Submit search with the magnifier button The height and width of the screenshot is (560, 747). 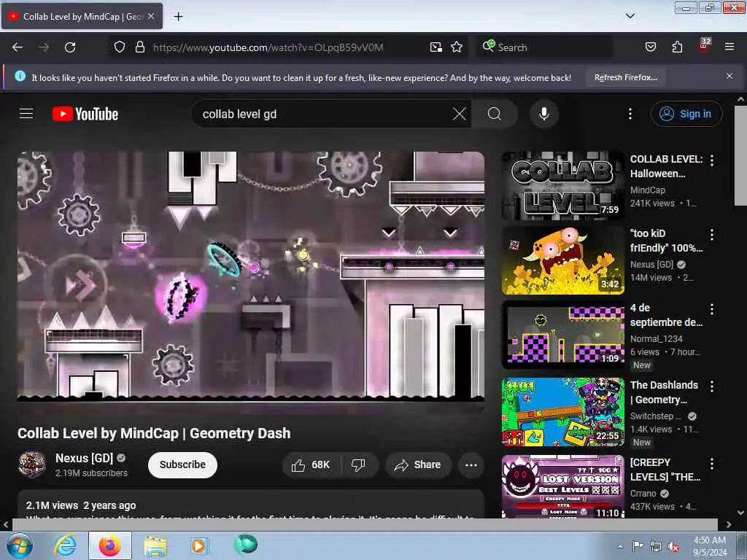pyautogui.click(x=495, y=114)
